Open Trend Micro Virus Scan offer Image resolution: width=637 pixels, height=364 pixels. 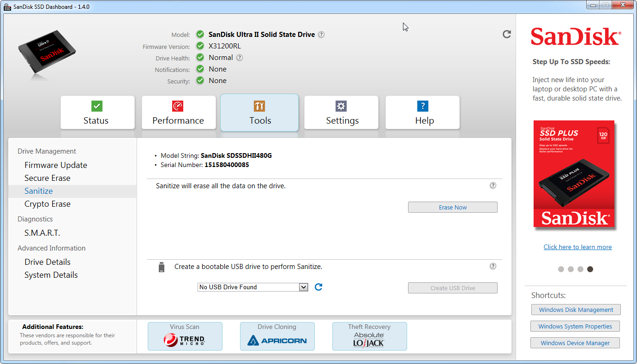(x=185, y=336)
